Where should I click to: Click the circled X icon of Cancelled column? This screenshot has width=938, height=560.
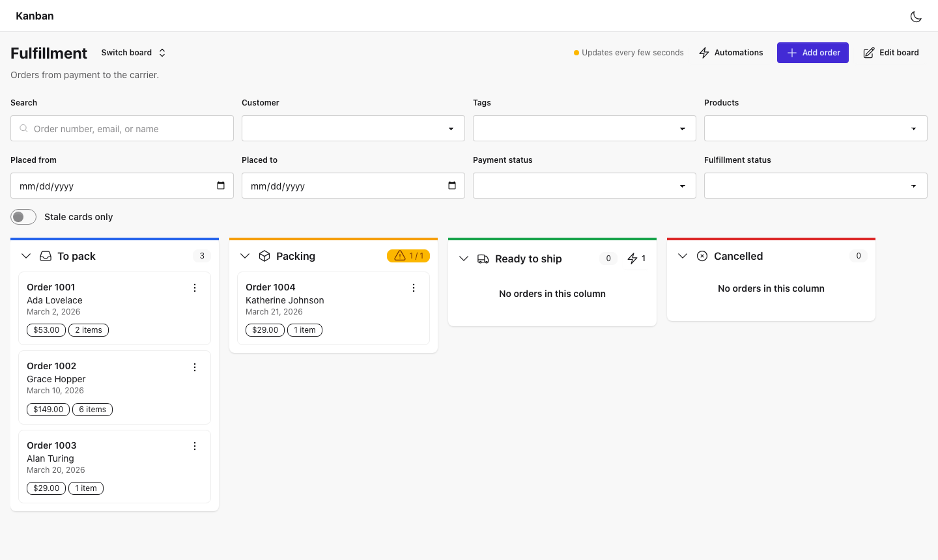(702, 256)
